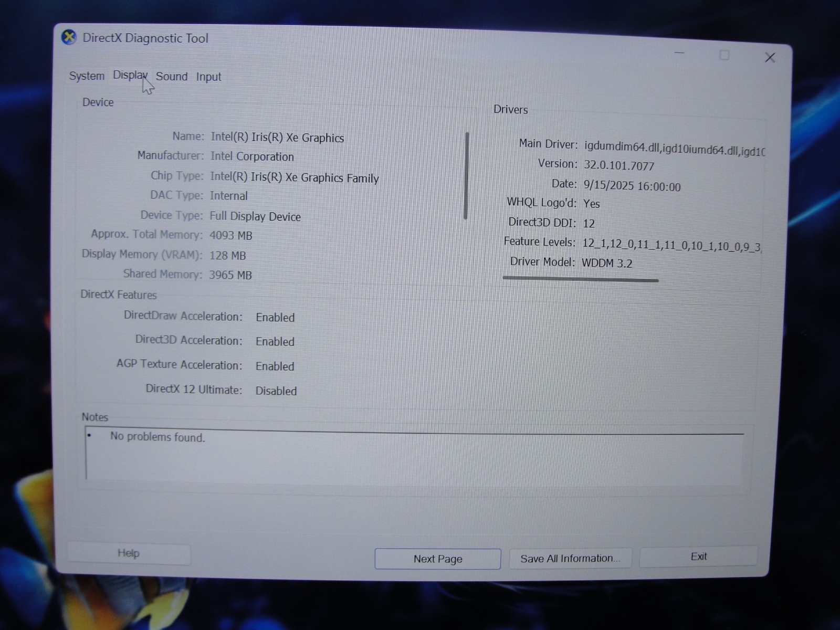Click the Help button

(129, 553)
